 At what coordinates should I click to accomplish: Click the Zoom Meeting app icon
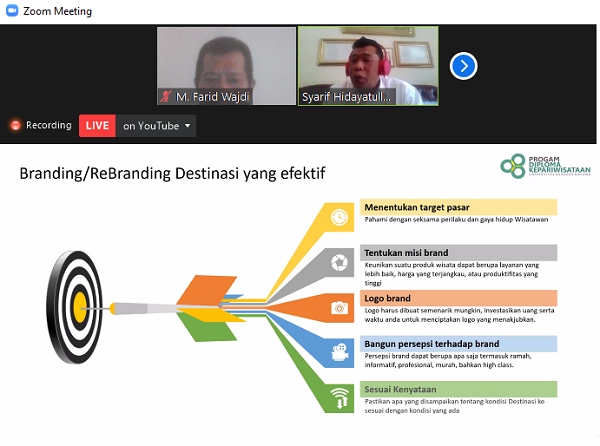(12, 11)
